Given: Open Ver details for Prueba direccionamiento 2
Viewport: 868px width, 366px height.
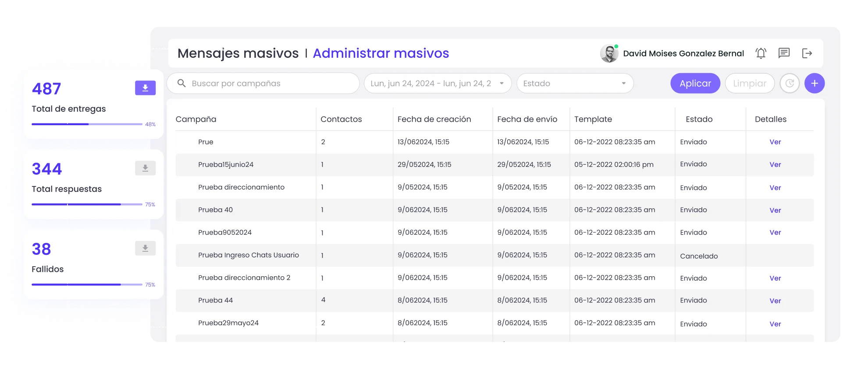Looking at the screenshot, I should click(x=775, y=278).
